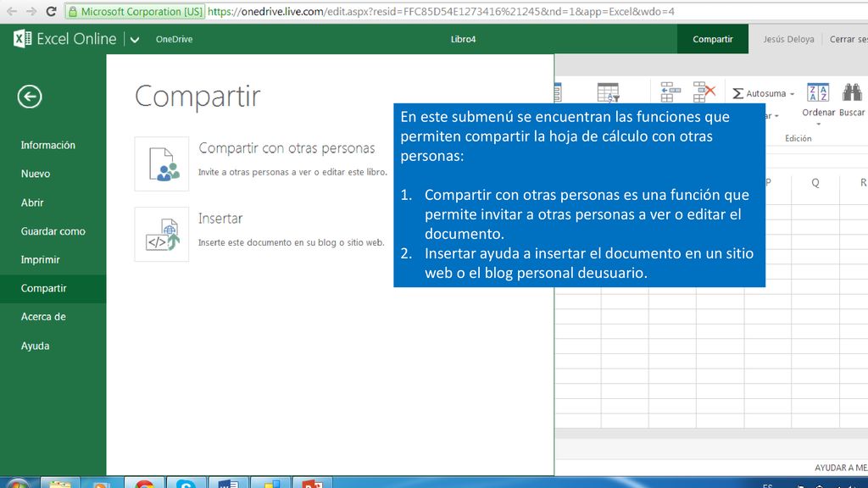Click the browser back arrow
This screenshot has width=868, height=488.
(x=11, y=11)
